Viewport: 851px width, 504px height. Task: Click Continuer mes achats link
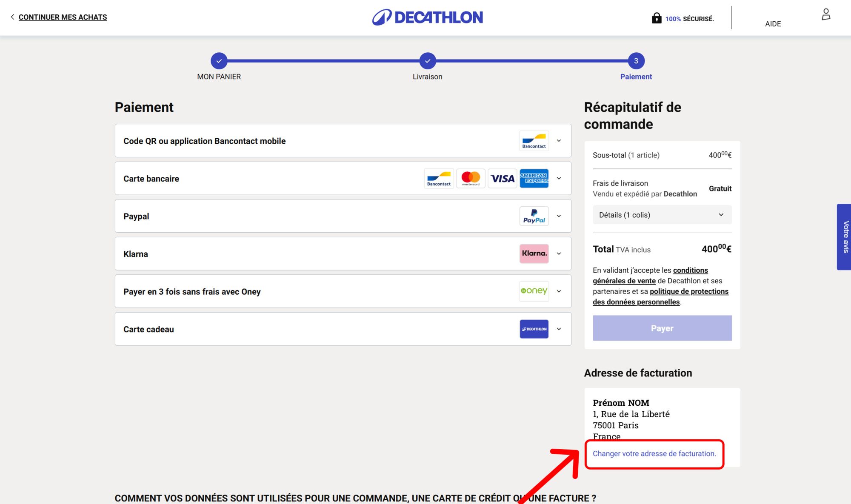coord(63,17)
